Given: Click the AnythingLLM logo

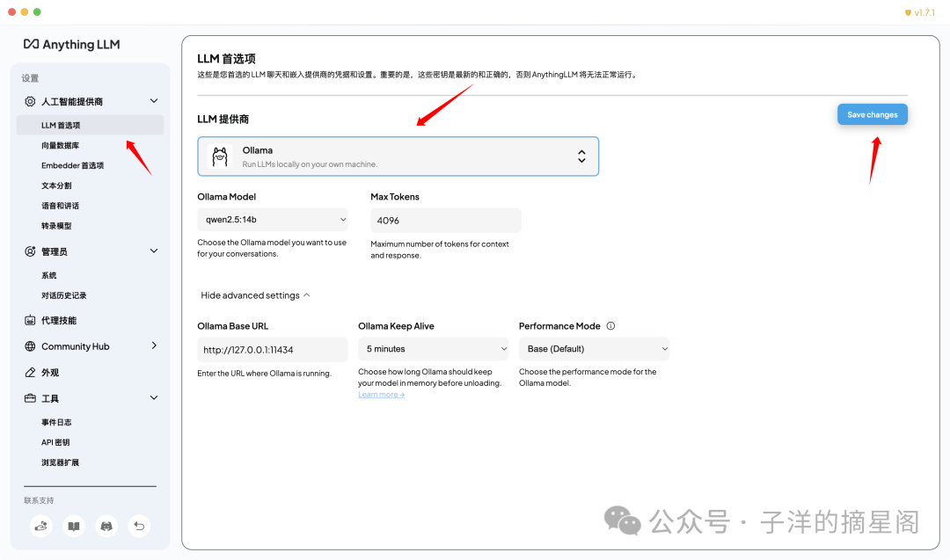Looking at the screenshot, I should pos(71,44).
